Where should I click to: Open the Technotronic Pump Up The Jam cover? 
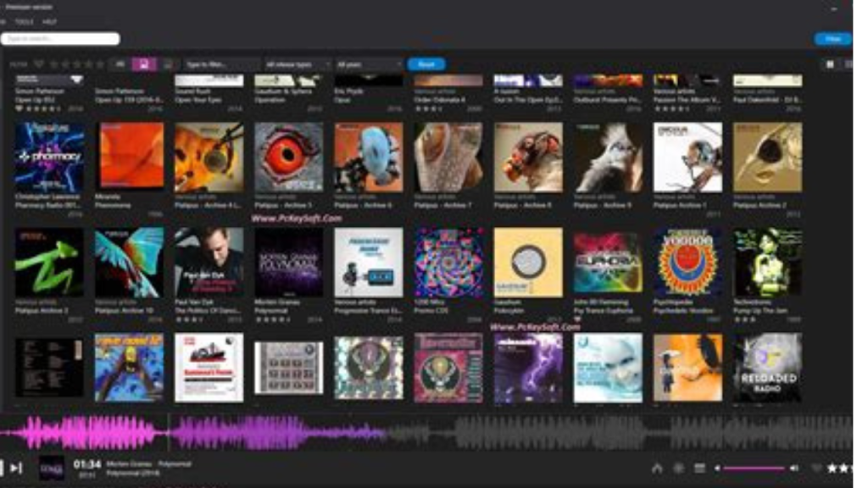(x=767, y=263)
